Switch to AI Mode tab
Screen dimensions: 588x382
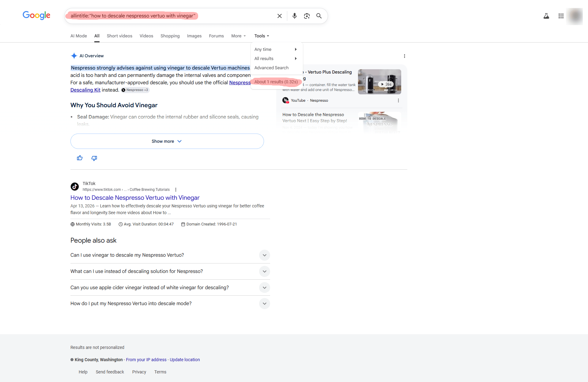point(79,36)
